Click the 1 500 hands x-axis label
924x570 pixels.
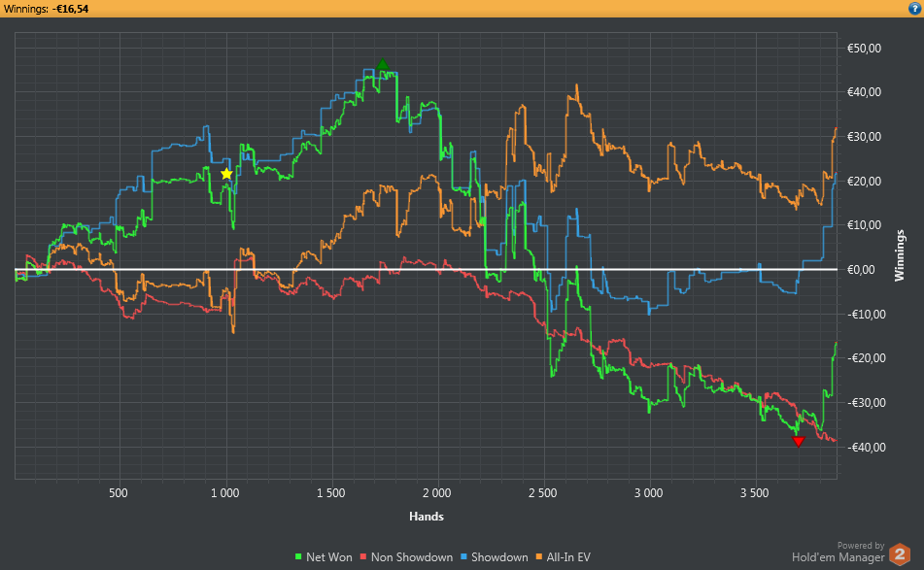[x=331, y=493]
